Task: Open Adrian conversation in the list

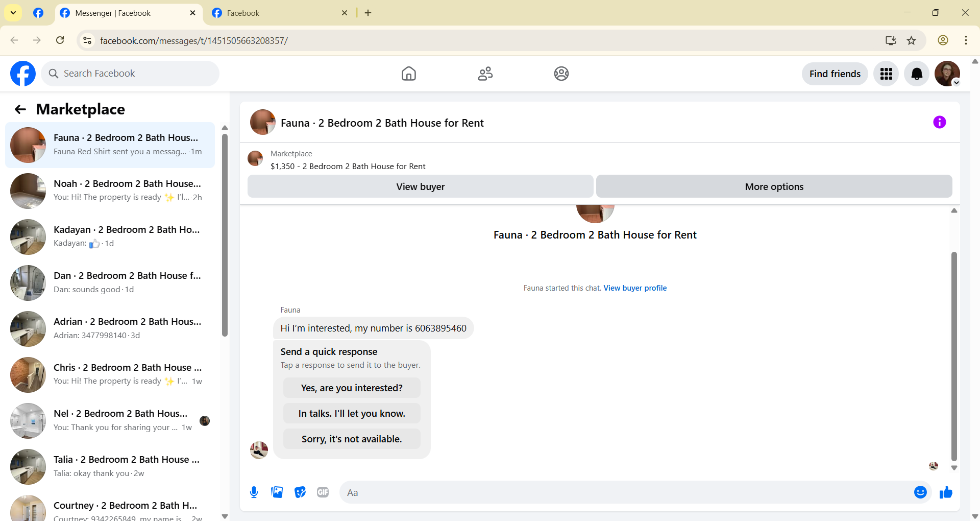Action: point(110,329)
